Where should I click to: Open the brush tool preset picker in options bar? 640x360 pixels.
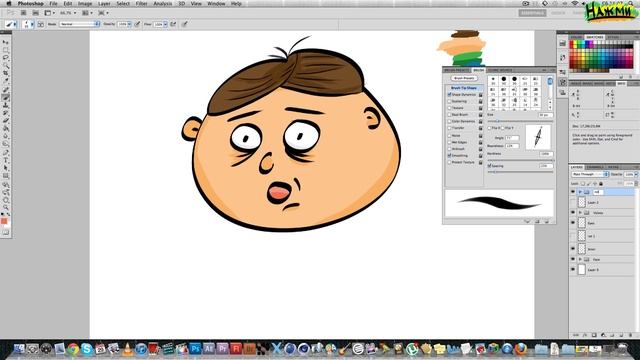(x=10, y=24)
